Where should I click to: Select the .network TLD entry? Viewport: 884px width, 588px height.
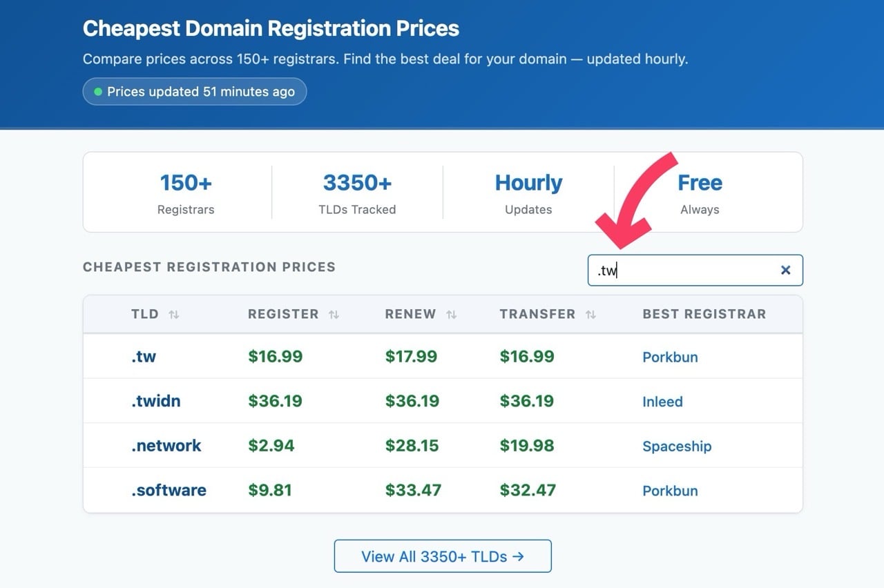pyautogui.click(x=166, y=446)
